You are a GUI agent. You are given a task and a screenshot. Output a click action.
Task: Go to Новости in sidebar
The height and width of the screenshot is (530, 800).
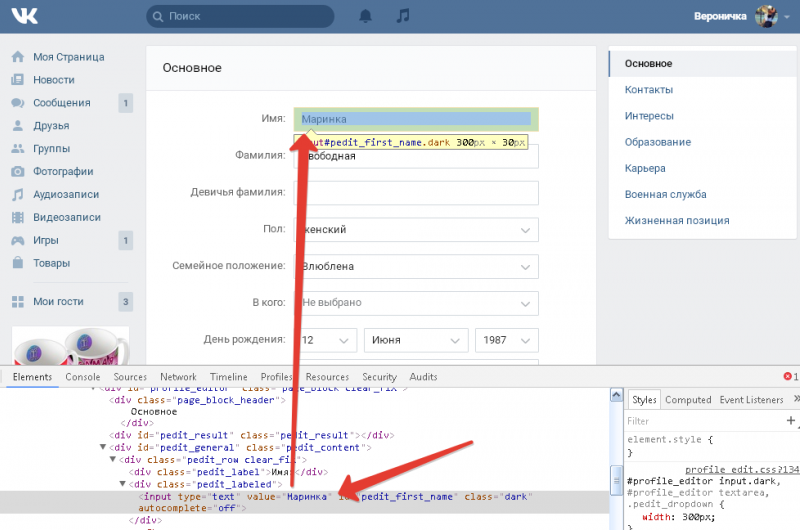54,80
